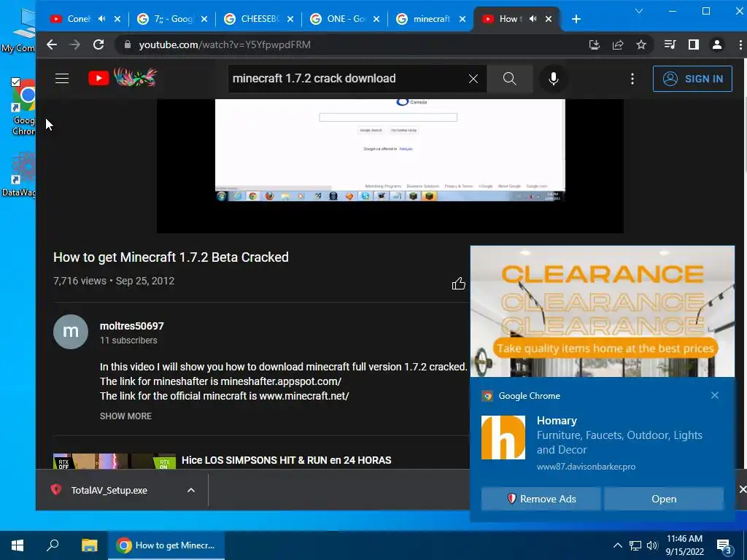Image resolution: width=747 pixels, height=560 pixels.
Task: Expand TotalAV_Setup.exe download options
Action: pos(191,491)
